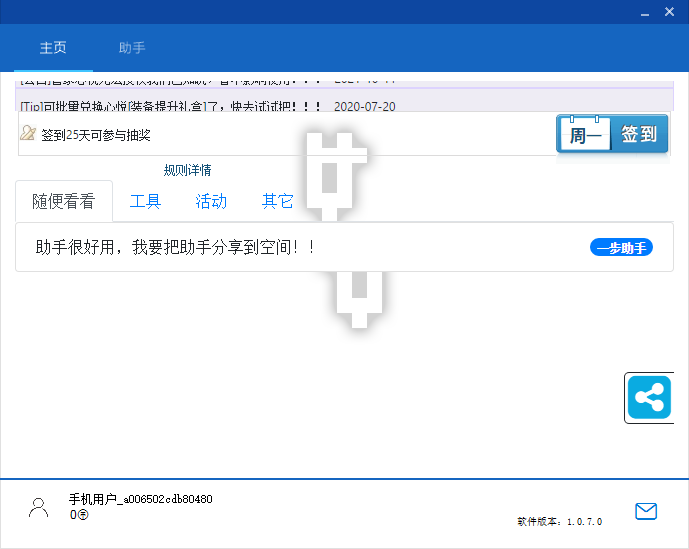Image resolution: width=689 pixels, height=549 pixels.
Task: Click the 软件版本 1.0.7.0 label
Action: pos(560,522)
